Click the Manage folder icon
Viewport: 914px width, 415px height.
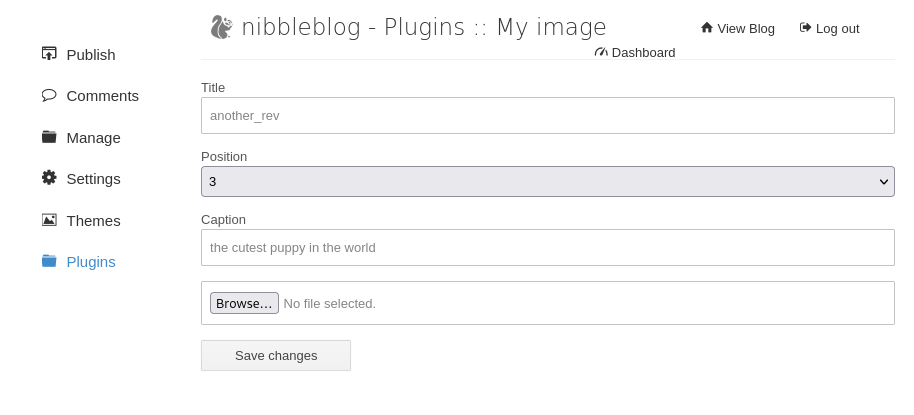[x=49, y=137]
